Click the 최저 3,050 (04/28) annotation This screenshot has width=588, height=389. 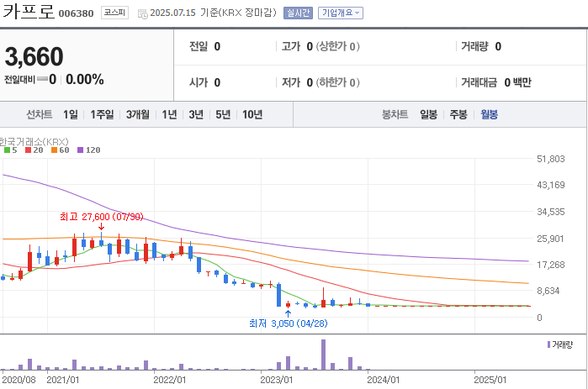[x=288, y=323]
